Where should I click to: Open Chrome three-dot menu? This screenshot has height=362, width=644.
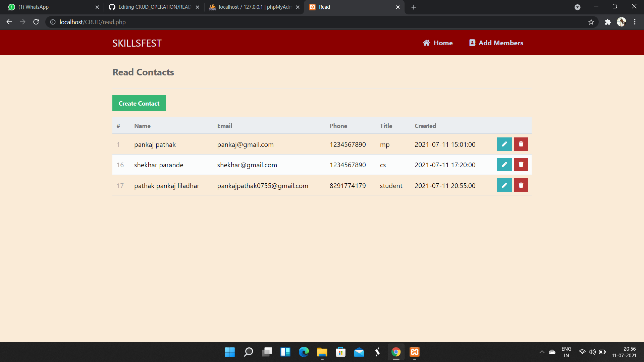click(x=635, y=22)
